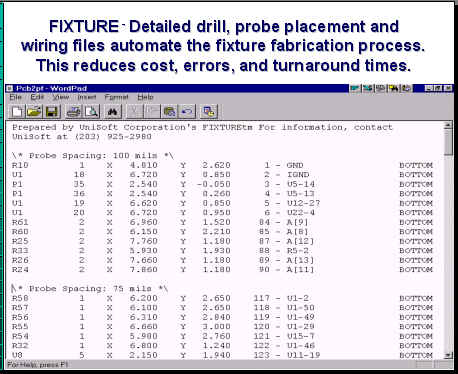Click the vertical scrollbar up arrow
The width and height of the screenshot is (458, 374).
pos(448,126)
